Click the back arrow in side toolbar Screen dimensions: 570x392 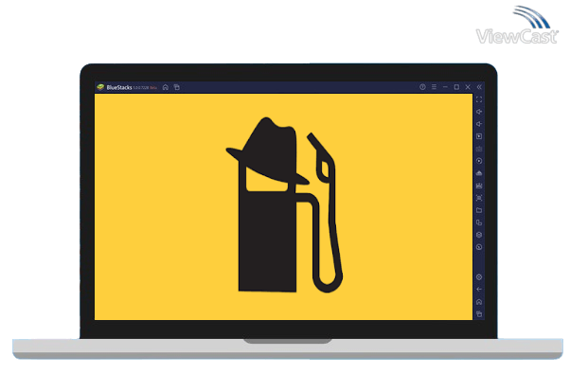479,290
